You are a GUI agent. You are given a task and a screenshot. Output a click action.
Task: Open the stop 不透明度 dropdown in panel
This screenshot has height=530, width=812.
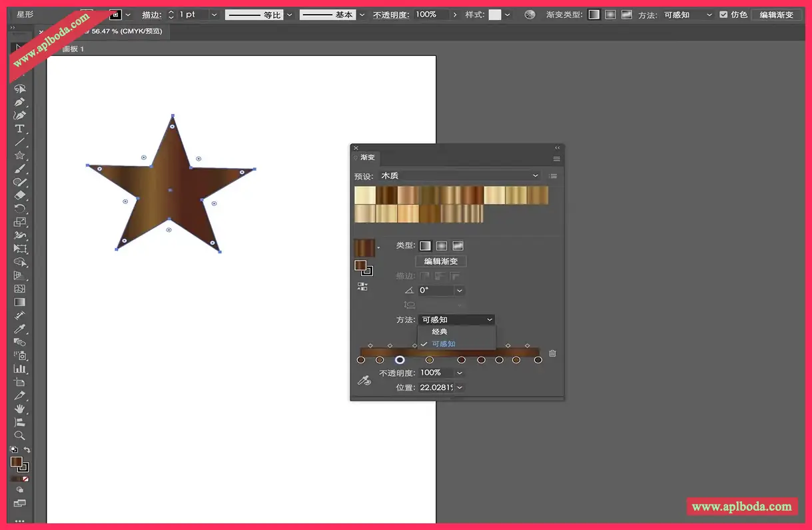(x=459, y=373)
